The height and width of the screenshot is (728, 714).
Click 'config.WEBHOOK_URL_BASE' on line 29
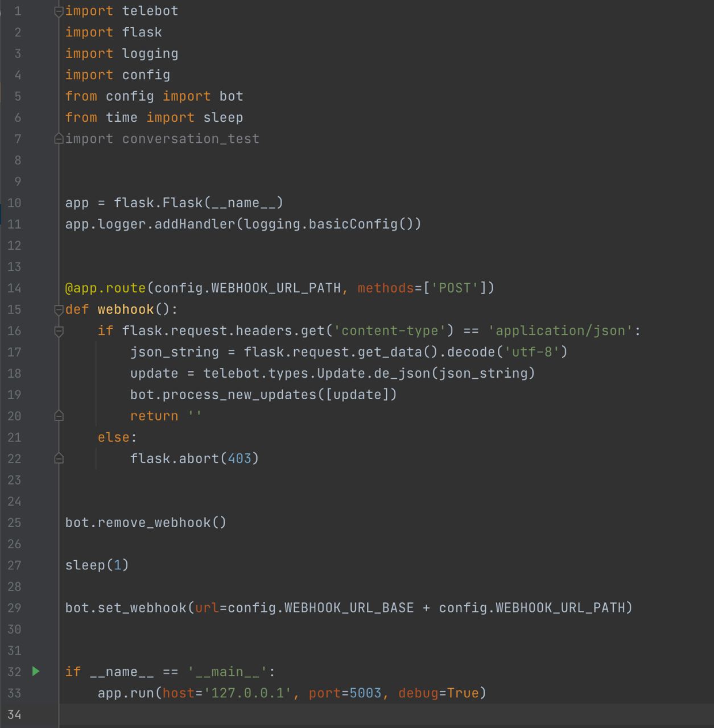pyautogui.click(x=321, y=608)
